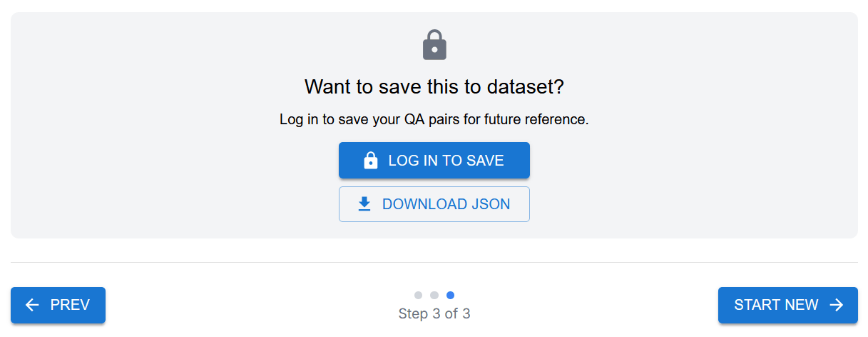Click the lock icon in the login button
This screenshot has height=337, width=868.
click(x=371, y=161)
